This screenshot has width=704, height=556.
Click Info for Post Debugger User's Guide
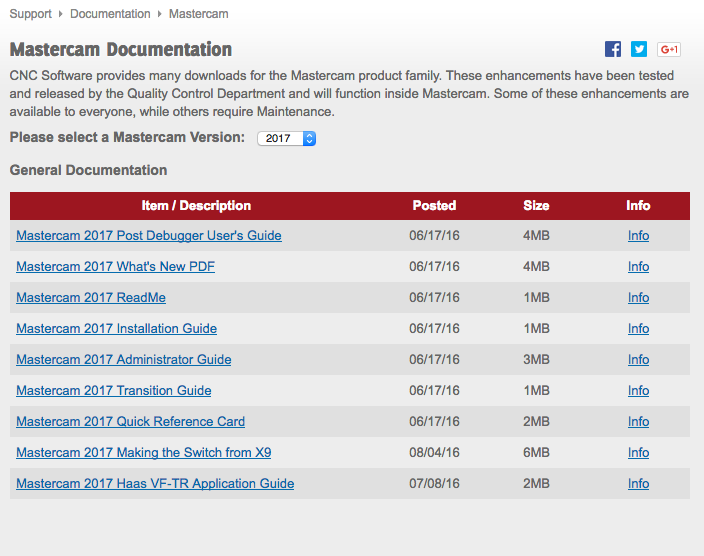tap(638, 236)
